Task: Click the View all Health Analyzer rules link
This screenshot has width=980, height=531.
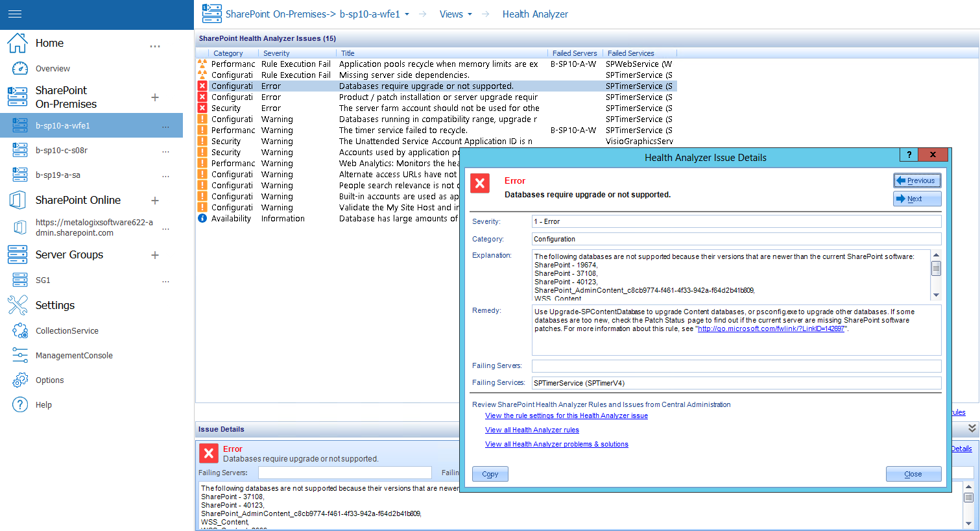Action: (532, 430)
